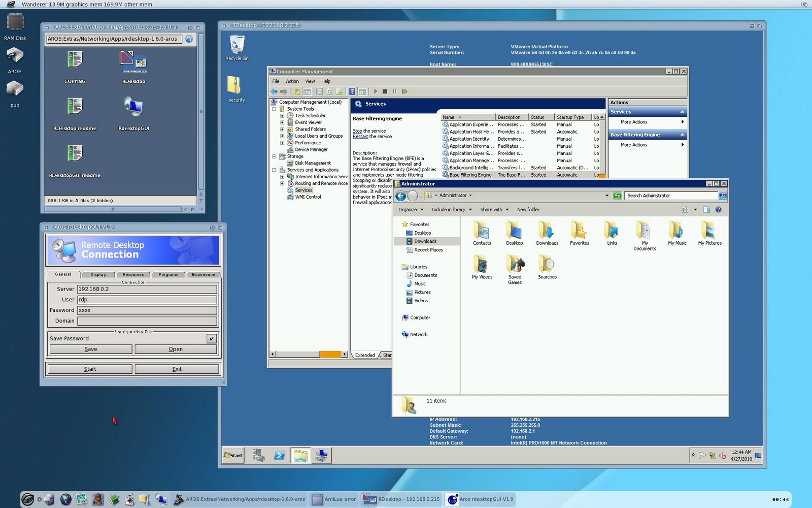Viewport: 812px width, 508px height.
Task: Open the View menu in Computer Management
Action: (310, 81)
